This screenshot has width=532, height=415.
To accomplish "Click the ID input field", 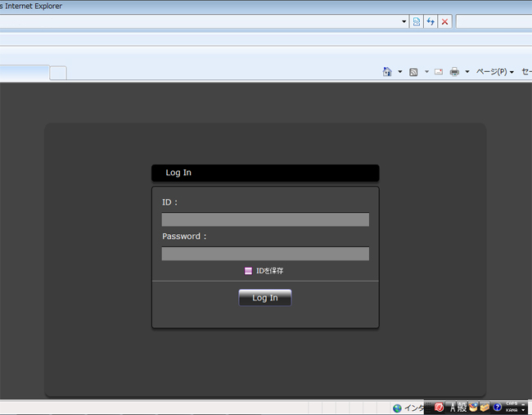I will 265,219.
